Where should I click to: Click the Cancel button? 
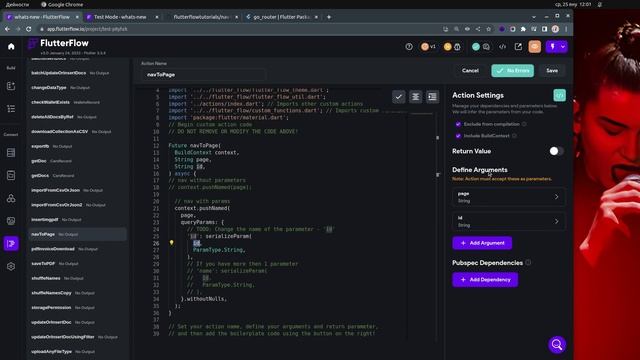[x=470, y=71]
